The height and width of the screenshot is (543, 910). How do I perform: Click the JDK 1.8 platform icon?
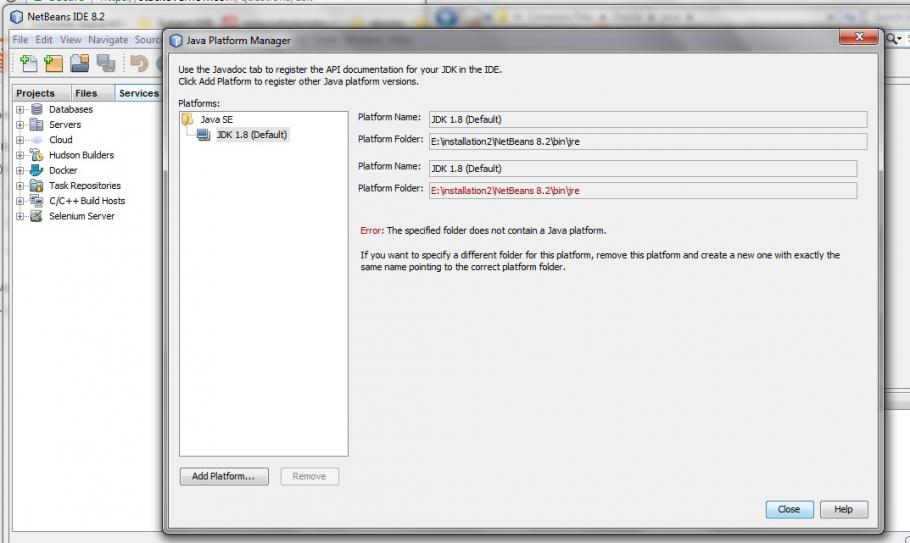[203, 135]
